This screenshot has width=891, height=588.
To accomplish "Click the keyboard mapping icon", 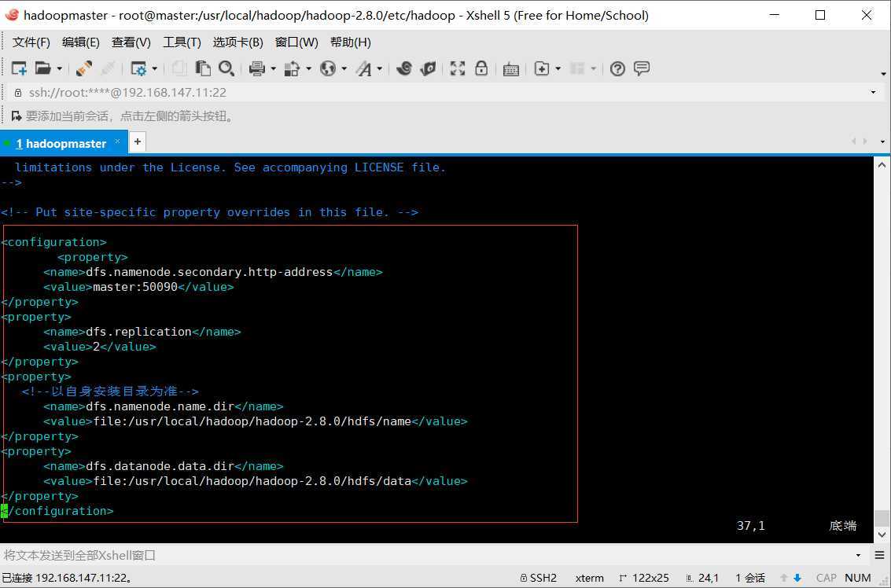I will [x=511, y=68].
